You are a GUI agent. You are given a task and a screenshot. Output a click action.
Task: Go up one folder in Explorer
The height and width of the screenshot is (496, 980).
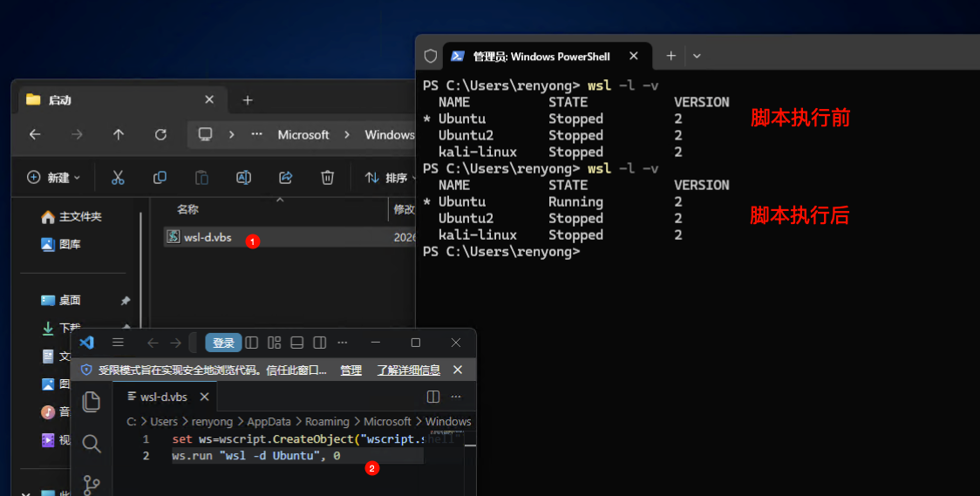click(x=118, y=134)
